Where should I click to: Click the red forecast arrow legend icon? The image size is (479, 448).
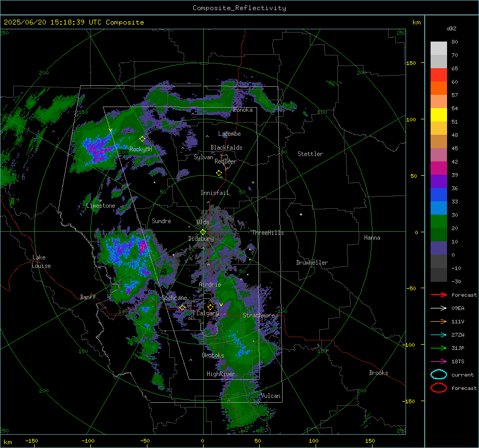pos(439,295)
